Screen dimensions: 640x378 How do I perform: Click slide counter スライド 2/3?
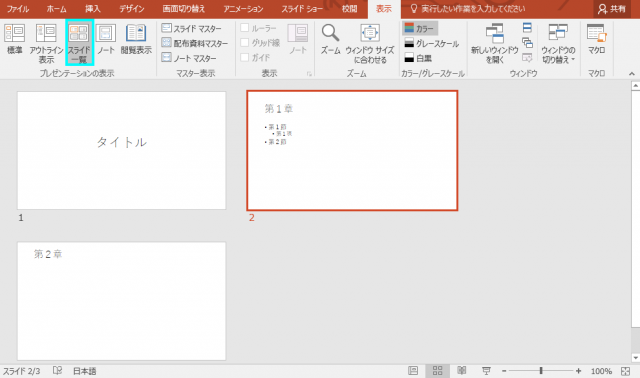click(22, 371)
